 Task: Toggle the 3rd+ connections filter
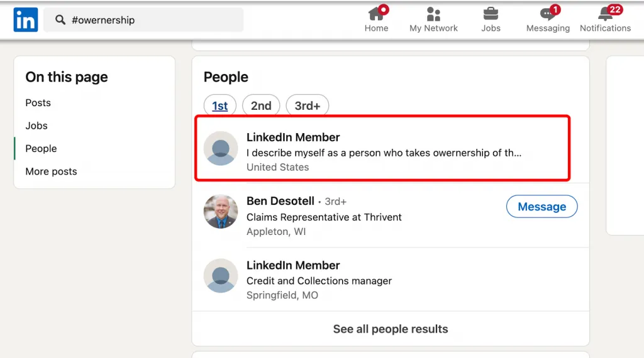pyautogui.click(x=307, y=106)
